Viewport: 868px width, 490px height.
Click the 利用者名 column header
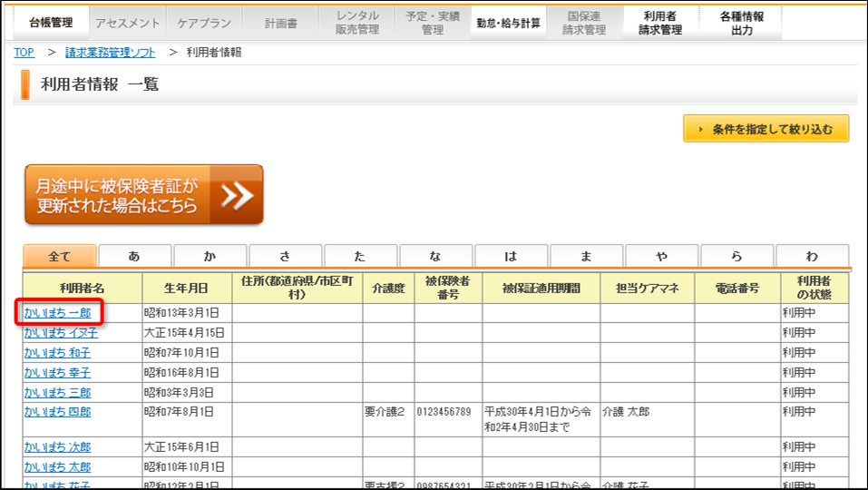click(83, 288)
